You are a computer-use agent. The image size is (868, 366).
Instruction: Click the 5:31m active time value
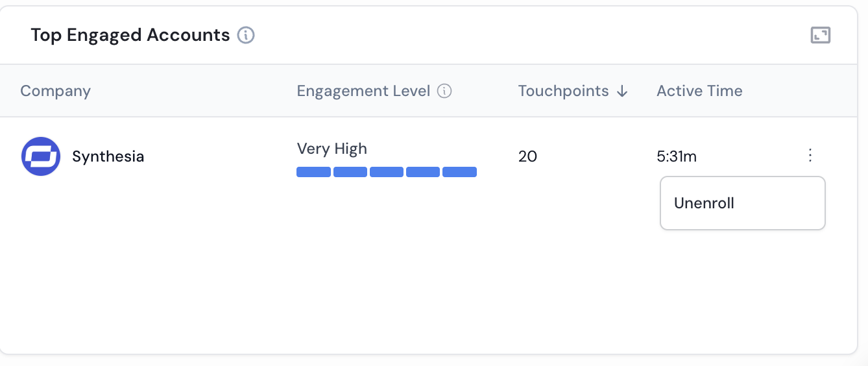[x=677, y=156]
